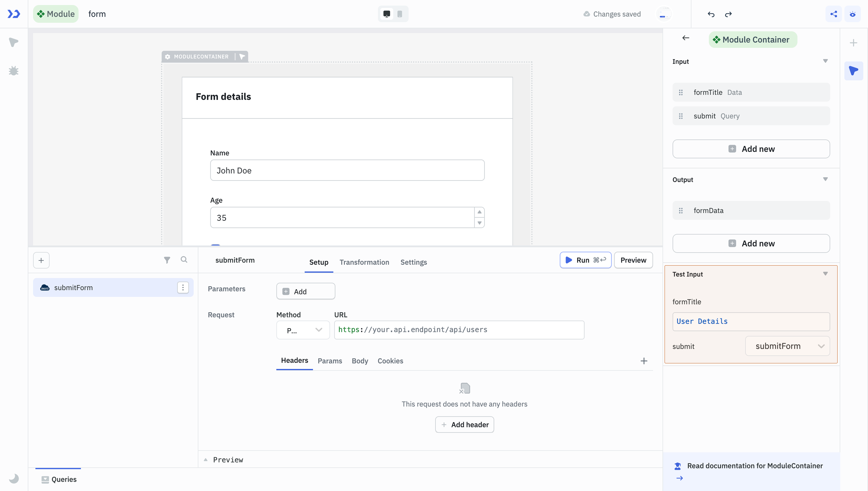Increment the Age field stepper

coord(479,212)
